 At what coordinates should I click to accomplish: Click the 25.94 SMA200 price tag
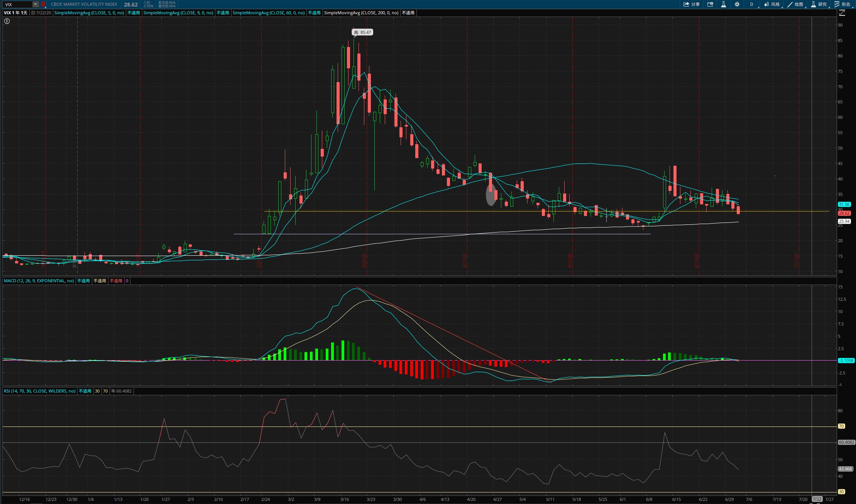coord(844,221)
